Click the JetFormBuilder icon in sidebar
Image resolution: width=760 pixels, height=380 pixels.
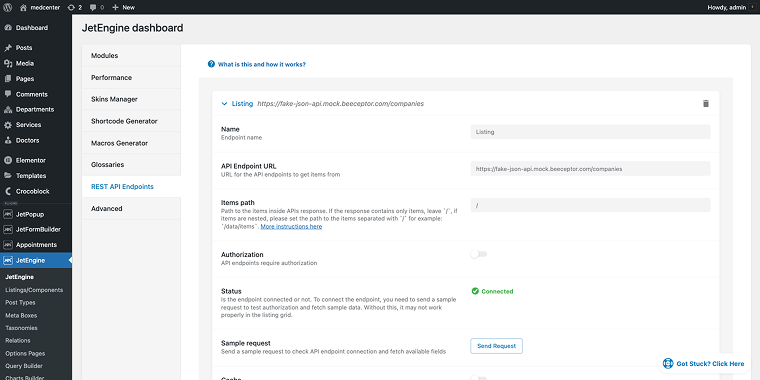pos(8,229)
